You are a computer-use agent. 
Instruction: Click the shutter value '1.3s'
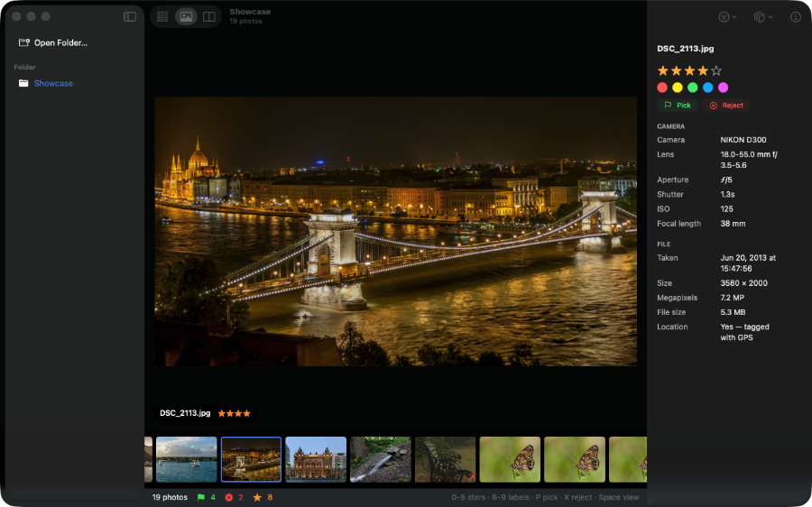pyautogui.click(x=727, y=194)
